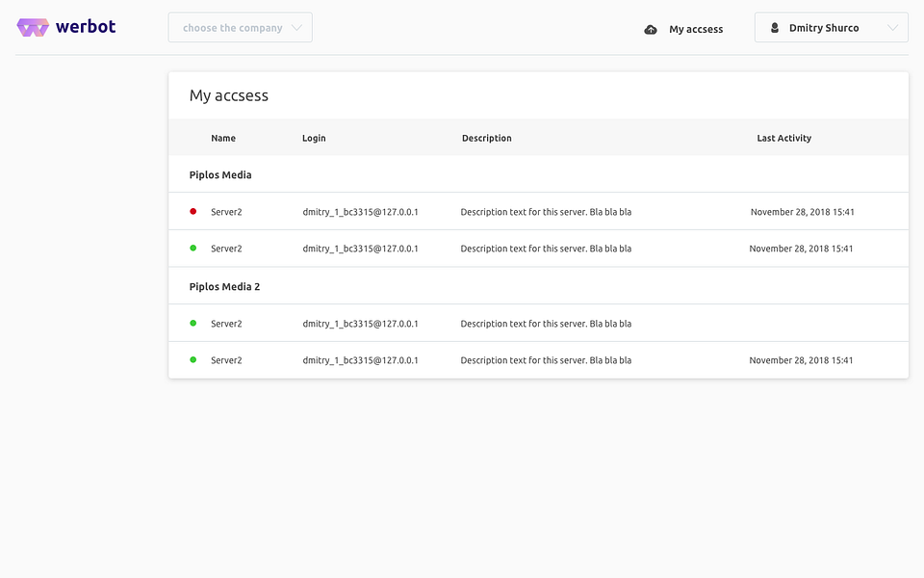
Task: Sort by the Login column header
Action: [x=314, y=138]
